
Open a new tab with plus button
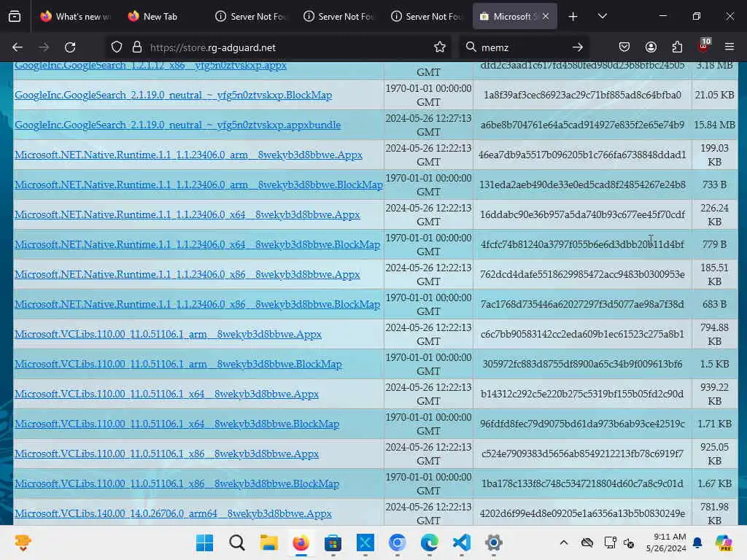pyautogui.click(x=573, y=17)
